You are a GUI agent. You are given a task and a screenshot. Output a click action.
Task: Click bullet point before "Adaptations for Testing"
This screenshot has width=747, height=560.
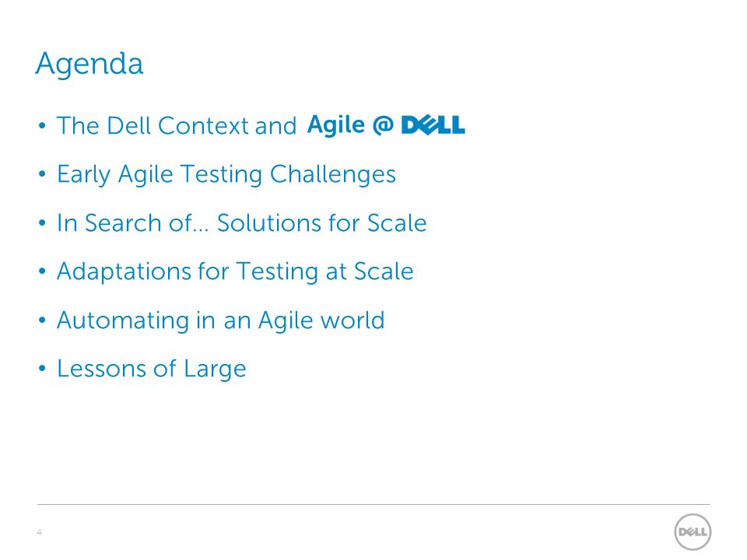[x=42, y=271]
